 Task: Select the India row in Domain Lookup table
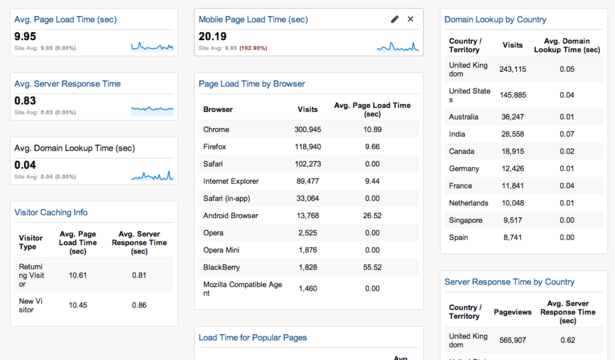tap(524, 134)
